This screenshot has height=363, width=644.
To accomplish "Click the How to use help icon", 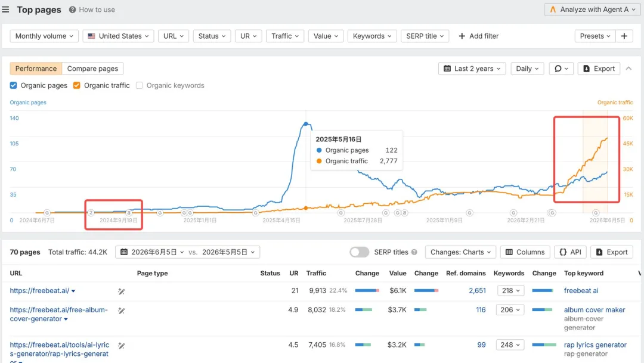I will [72, 10].
